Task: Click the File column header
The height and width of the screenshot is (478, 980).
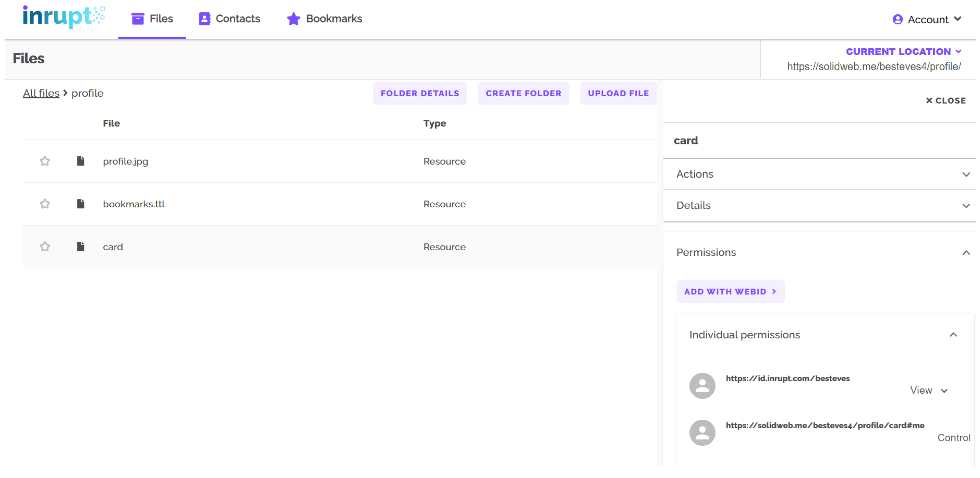Action: pos(111,123)
